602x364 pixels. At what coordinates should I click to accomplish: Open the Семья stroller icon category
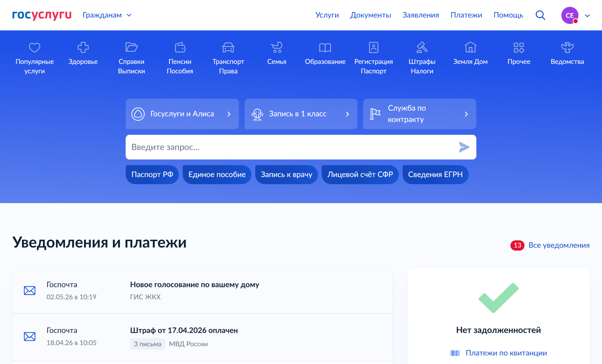click(x=277, y=47)
